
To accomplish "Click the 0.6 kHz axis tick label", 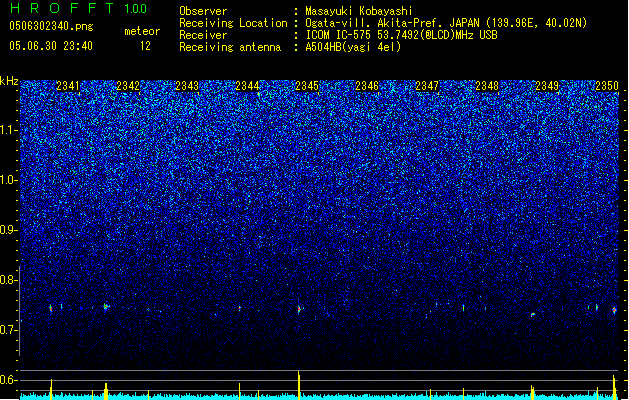I will point(9,380).
